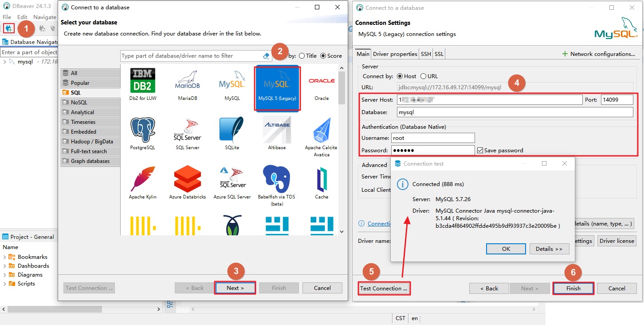This screenshot has width=644, height=325.
Task: Click the Reconnect plug toolbar icon
Action: pyautogui.click(x=43, y=28)
